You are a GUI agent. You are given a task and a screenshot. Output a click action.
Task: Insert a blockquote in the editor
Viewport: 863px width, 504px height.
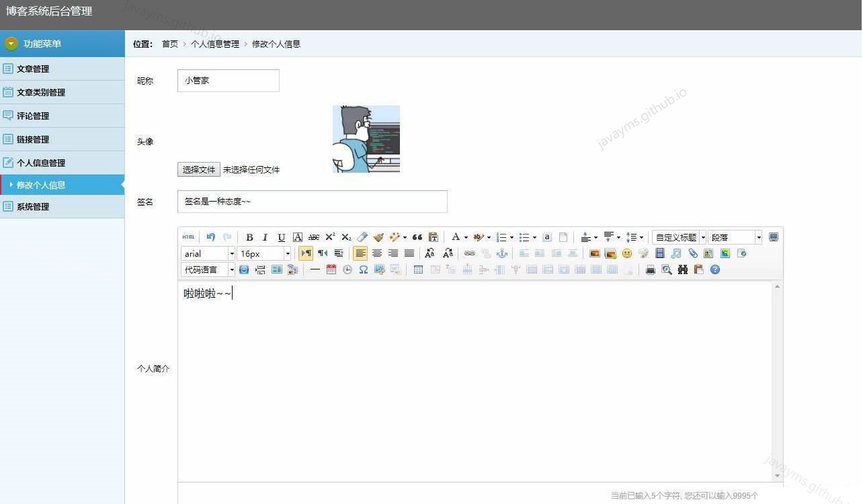(x=417, y=237)
